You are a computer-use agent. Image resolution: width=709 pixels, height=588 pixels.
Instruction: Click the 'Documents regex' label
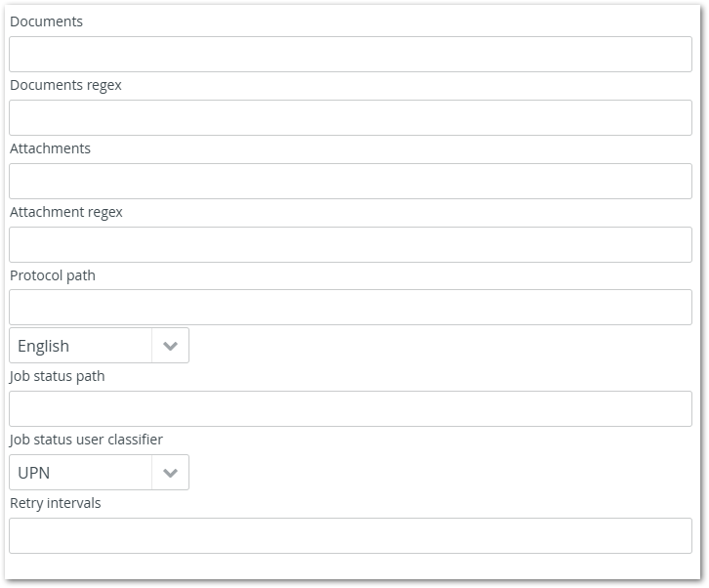tap(65, 85)
